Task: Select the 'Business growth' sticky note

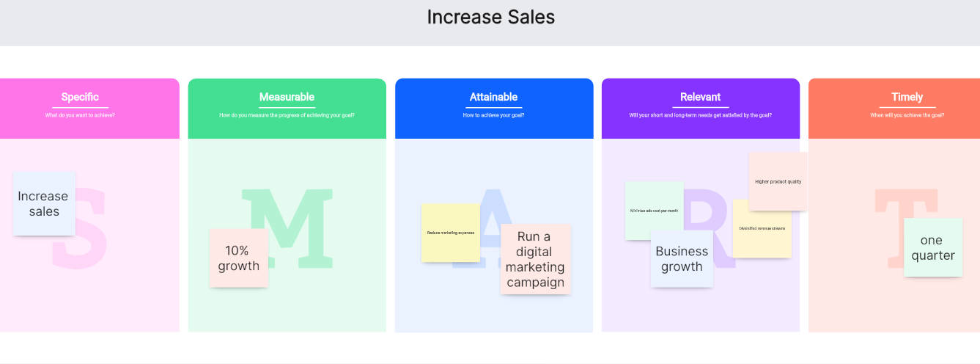Action: tap(682, 258)
